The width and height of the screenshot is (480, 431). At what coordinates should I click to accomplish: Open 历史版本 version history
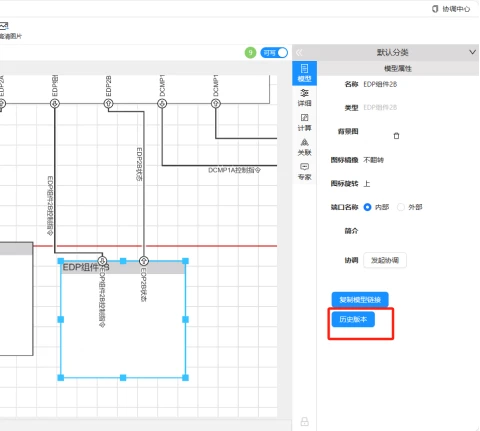[353, 319]
